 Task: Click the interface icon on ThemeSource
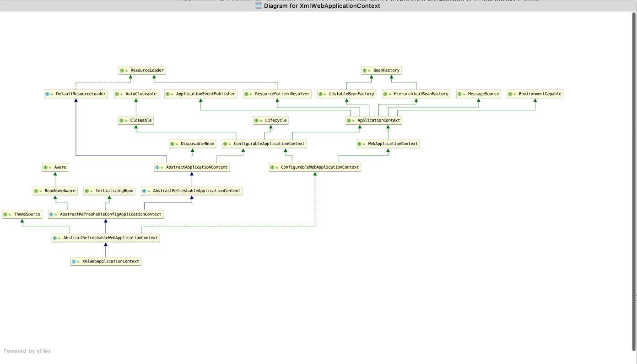[x=5, y=214]
